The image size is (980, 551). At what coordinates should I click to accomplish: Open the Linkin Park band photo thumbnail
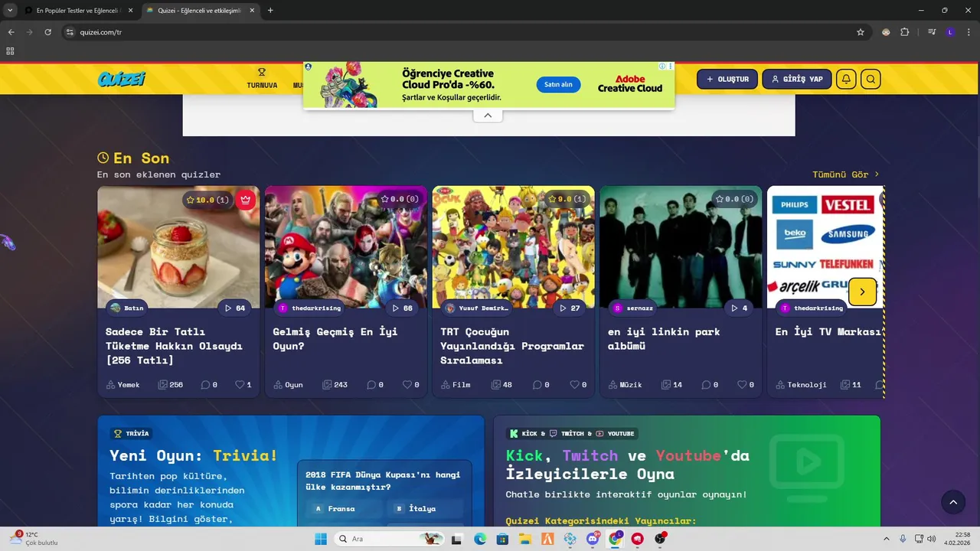[x=681, y=246]
